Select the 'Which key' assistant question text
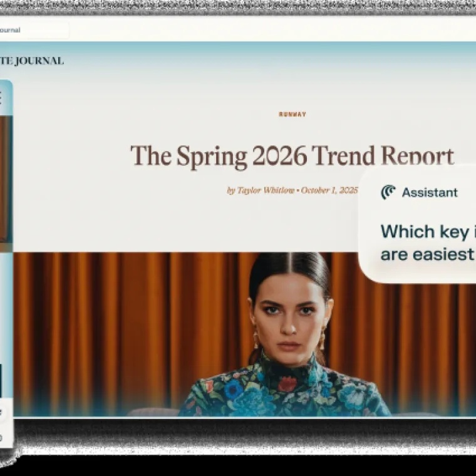476x476 pixels. (425, 232)
